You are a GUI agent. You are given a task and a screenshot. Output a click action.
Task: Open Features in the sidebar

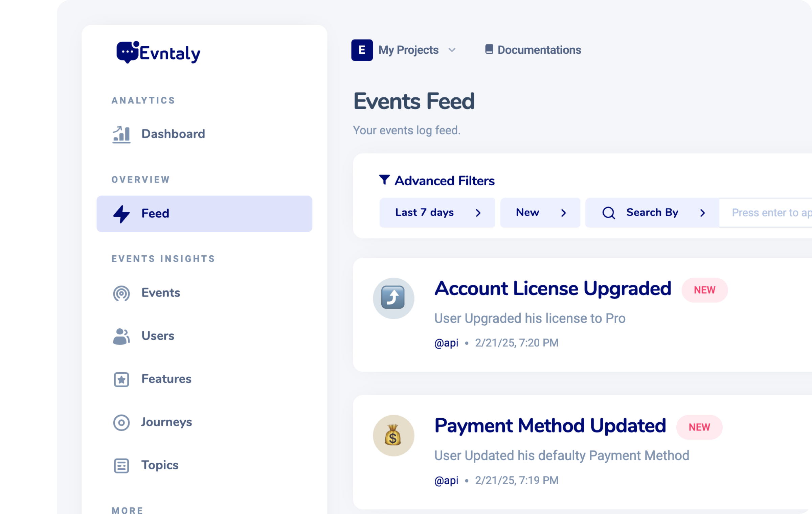pyautogui.click(x=204, y=379)
